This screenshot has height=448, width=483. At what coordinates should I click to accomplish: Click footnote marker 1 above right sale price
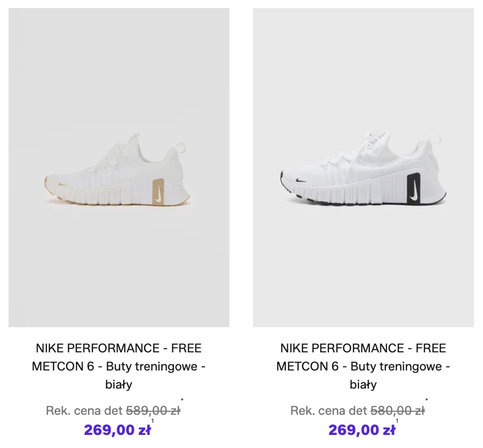397,421
